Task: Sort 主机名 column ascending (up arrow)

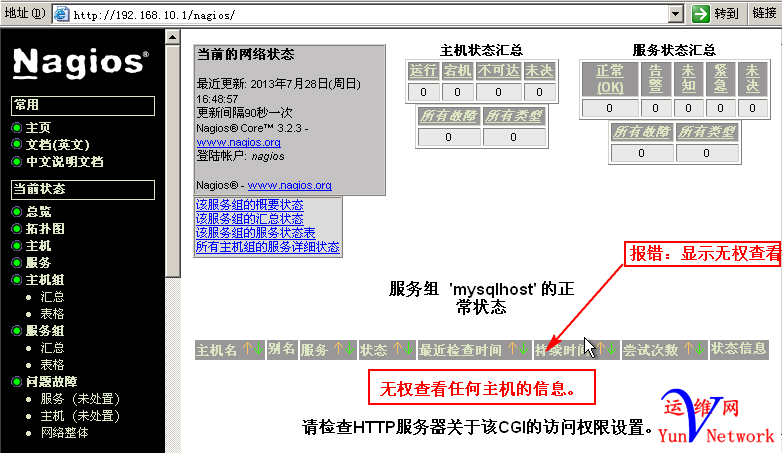Action: [x=247, y=349]
